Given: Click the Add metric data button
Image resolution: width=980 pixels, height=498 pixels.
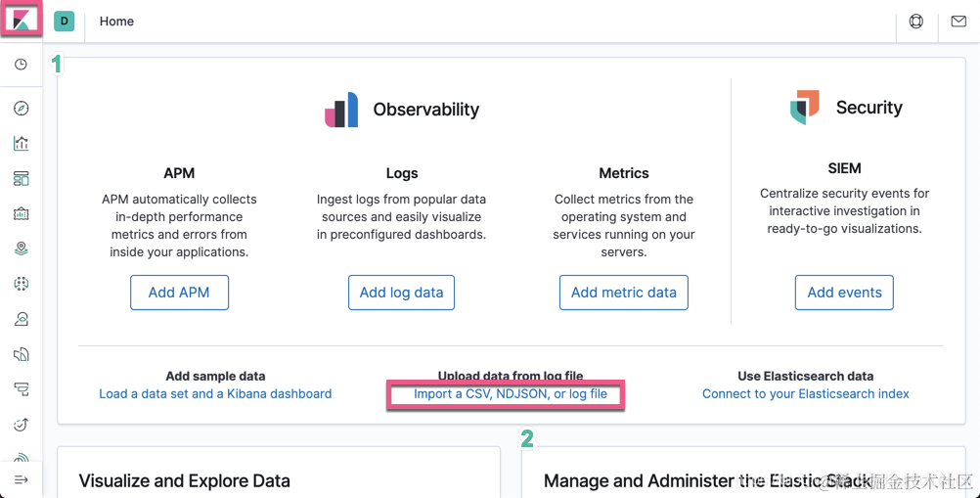Looking at the screenshot, I should coord(623,293).
